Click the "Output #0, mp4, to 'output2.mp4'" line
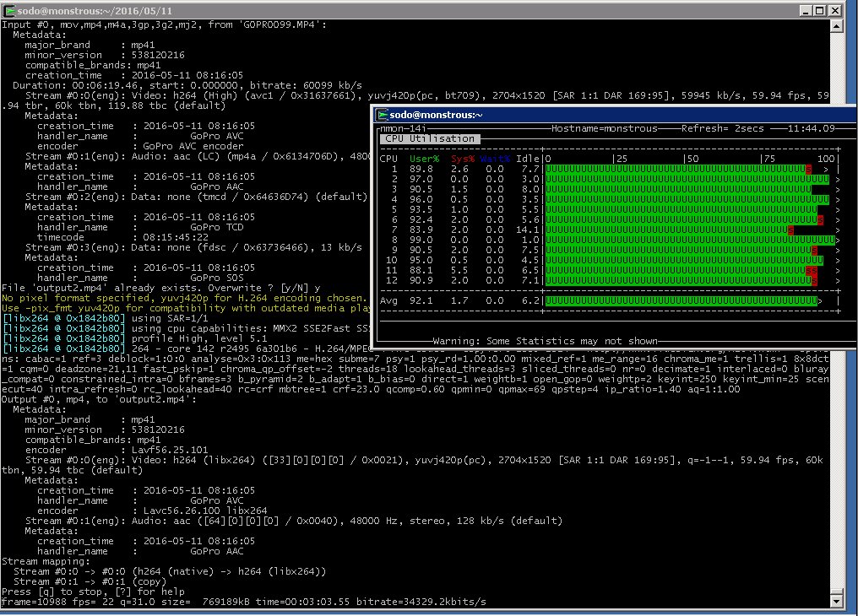 (99, 399)
